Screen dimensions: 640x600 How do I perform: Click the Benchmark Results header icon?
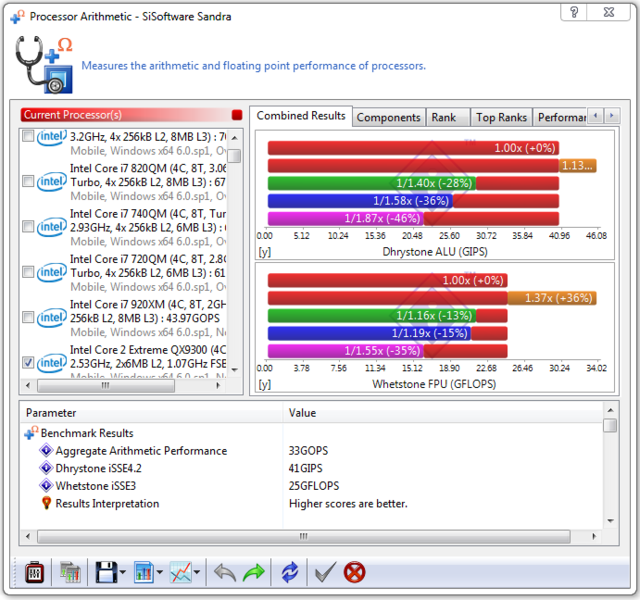31,433
